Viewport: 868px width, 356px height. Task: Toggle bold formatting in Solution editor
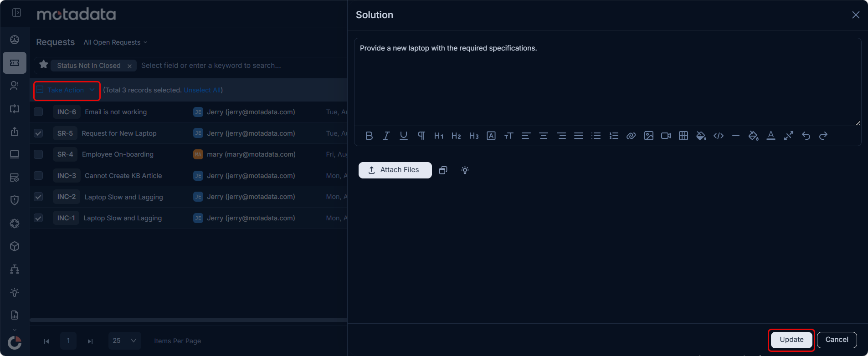[x=369, y=136]
